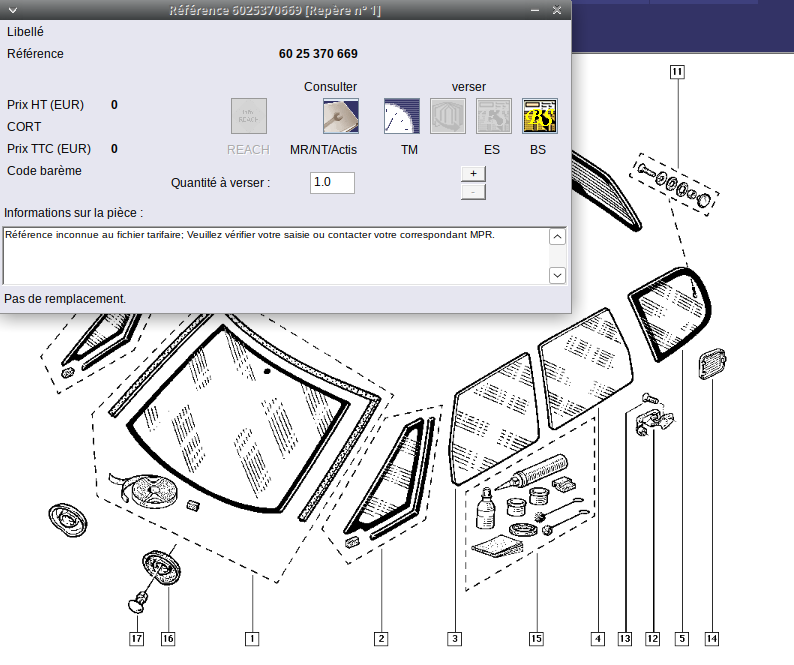Click the greyed icon left of ES
Viewport: 794px width, 665px height.
(448, 116)
